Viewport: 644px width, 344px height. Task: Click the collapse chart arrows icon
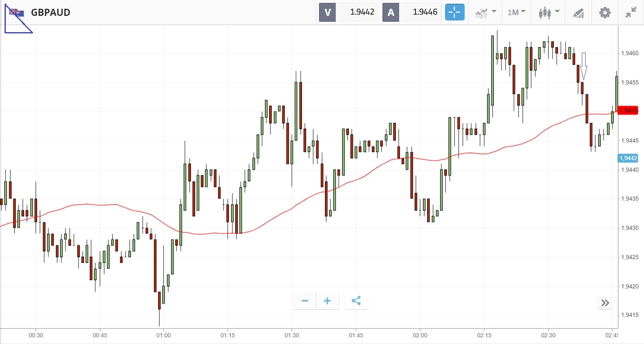(x=631, y=13)
